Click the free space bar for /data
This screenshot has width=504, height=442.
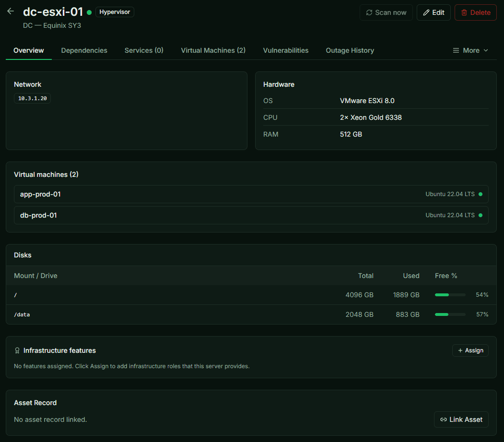pos(450,314)
